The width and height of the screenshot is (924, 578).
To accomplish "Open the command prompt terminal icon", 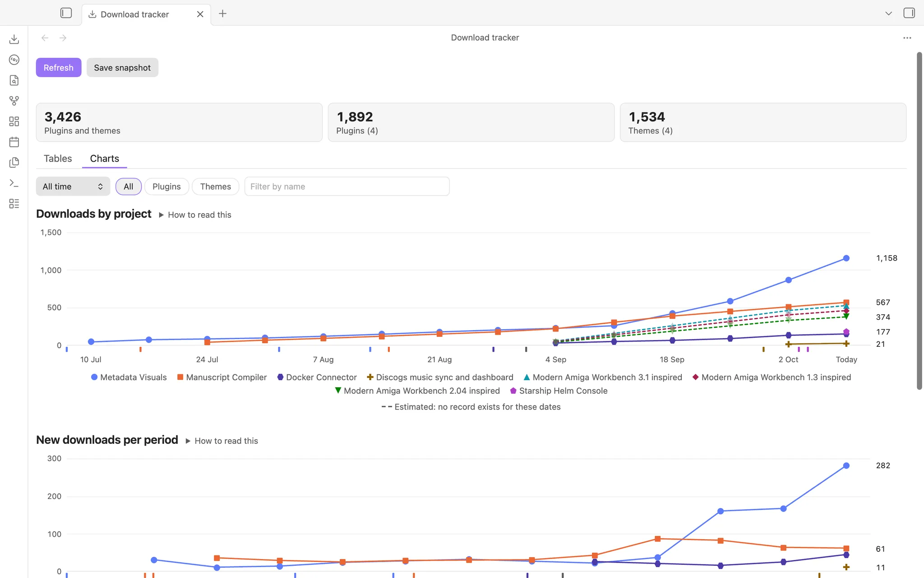I will click(14, 183).
